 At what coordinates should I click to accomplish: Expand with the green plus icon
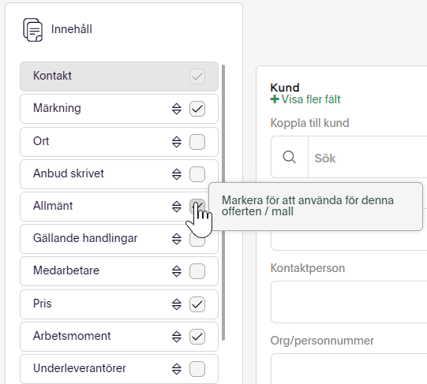point(274,99)
